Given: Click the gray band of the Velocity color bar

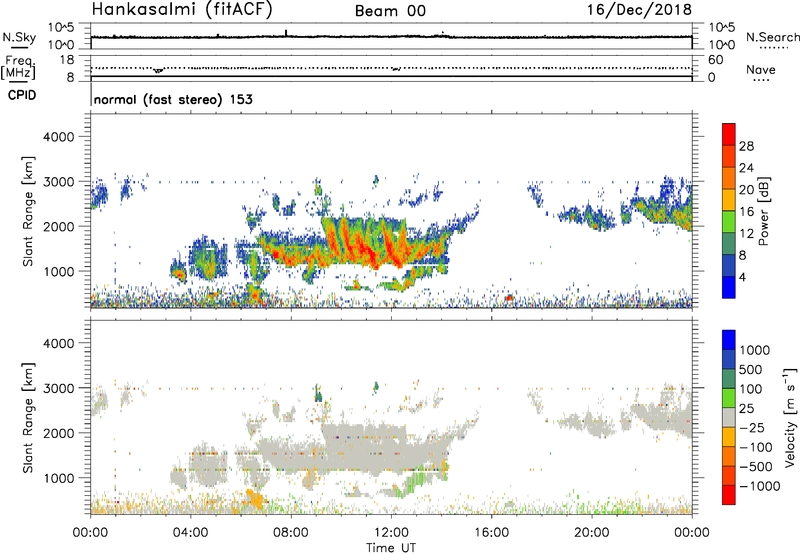Looking at the screenshot, I should click(729, 417).
